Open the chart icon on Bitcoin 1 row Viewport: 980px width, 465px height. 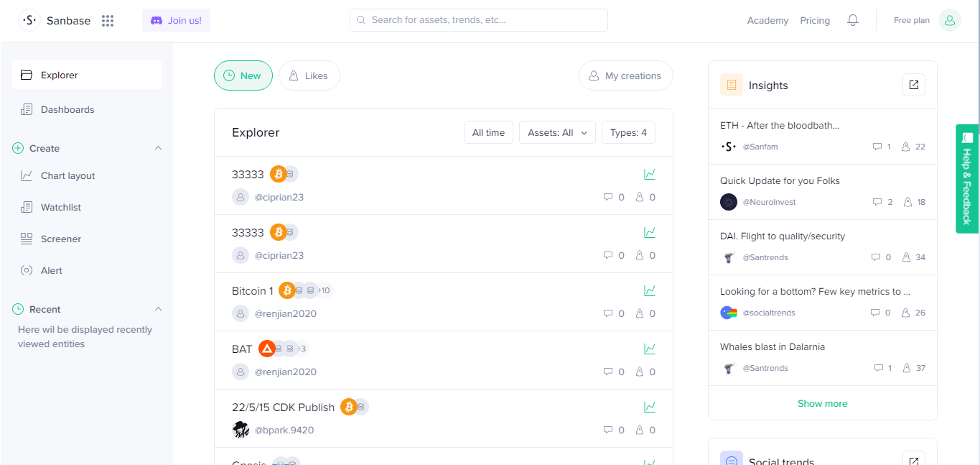coord(650,290)
